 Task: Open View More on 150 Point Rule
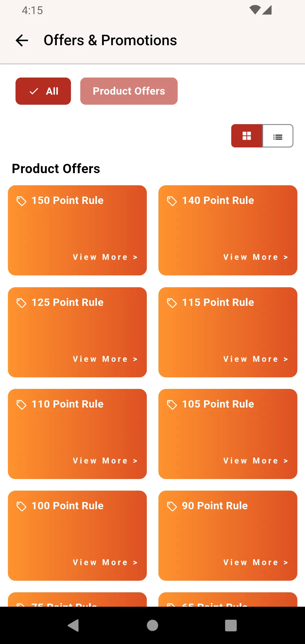tap(105, 257)
